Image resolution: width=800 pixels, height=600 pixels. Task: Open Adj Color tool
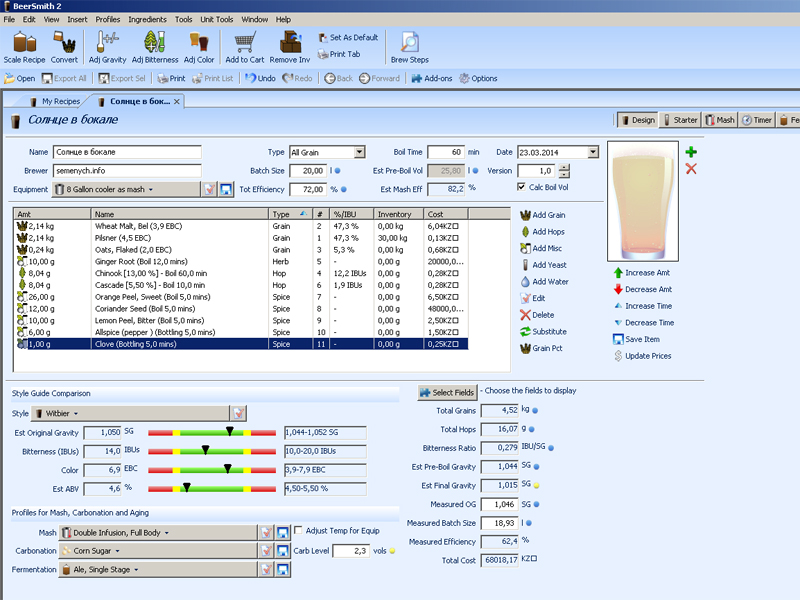coord(199,47)
